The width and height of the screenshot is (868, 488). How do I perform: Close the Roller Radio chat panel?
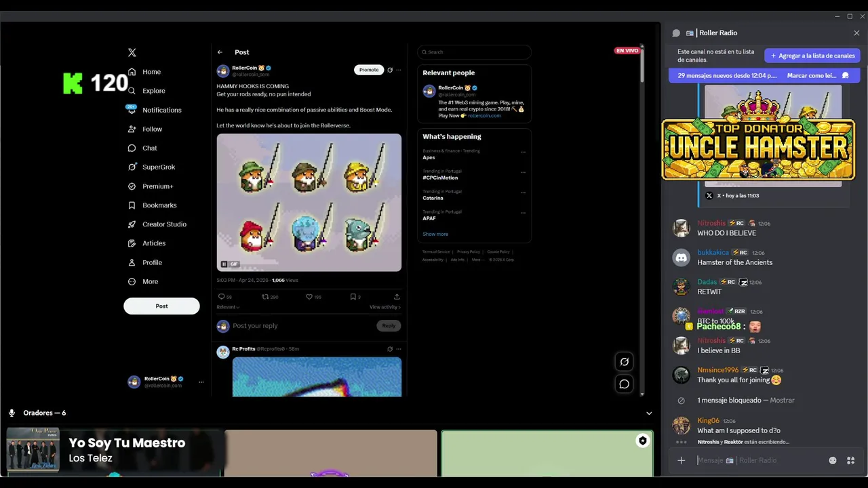click(856, 33)
